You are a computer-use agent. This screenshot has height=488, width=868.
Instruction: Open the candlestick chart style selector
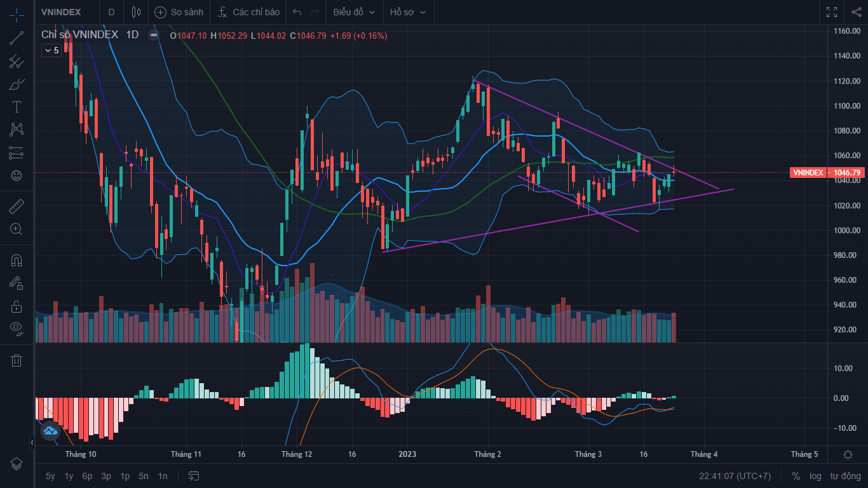click(135, 12)
